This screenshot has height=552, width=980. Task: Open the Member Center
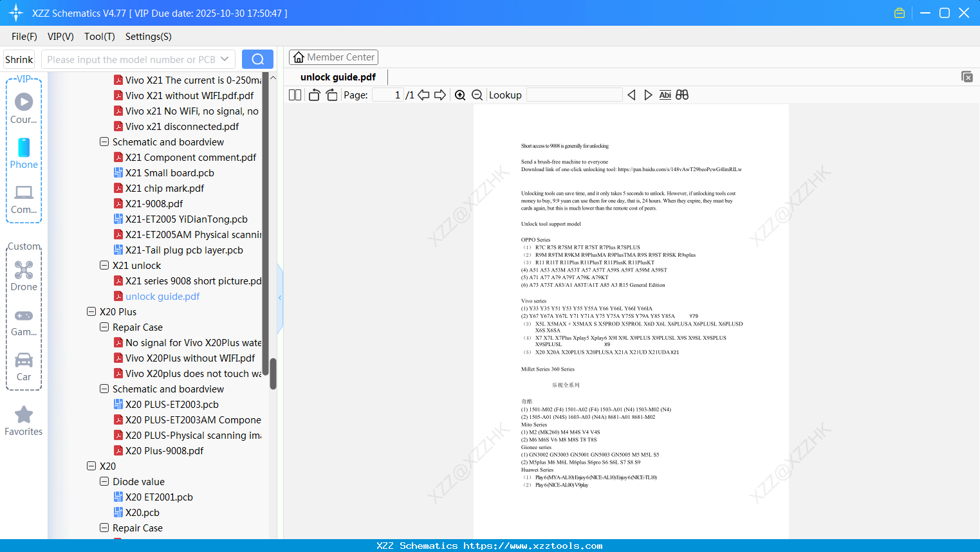(333, 57)
